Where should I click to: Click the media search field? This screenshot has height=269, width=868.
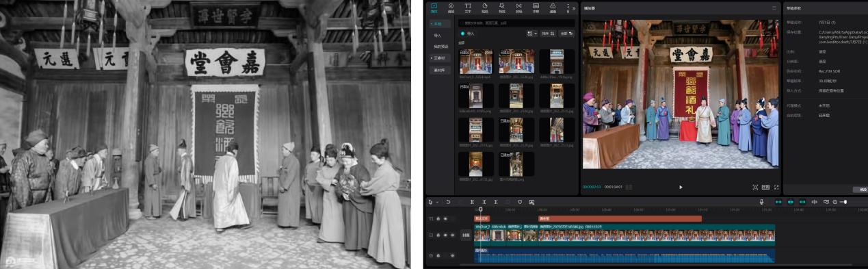[x=516, y=23]
